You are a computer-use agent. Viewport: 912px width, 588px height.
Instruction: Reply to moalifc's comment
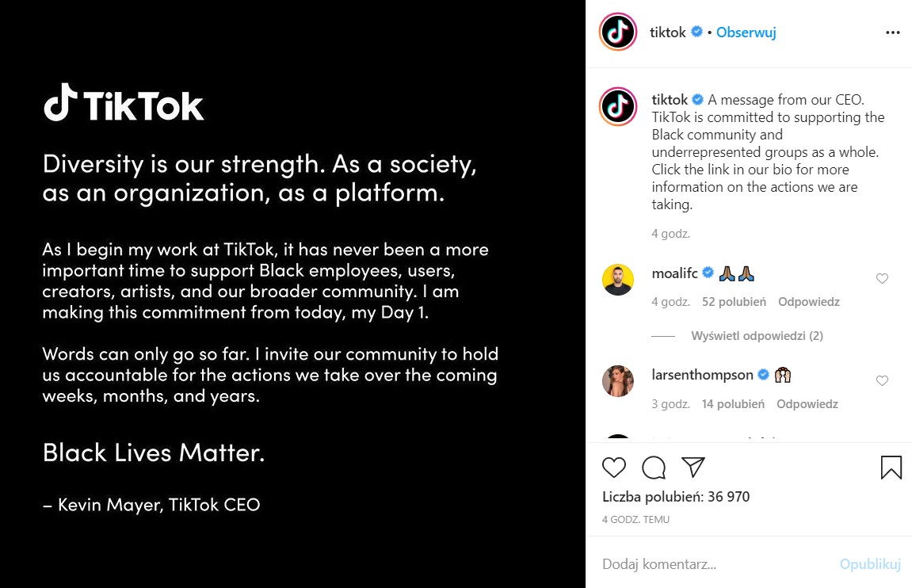click(x=808, y=302)
